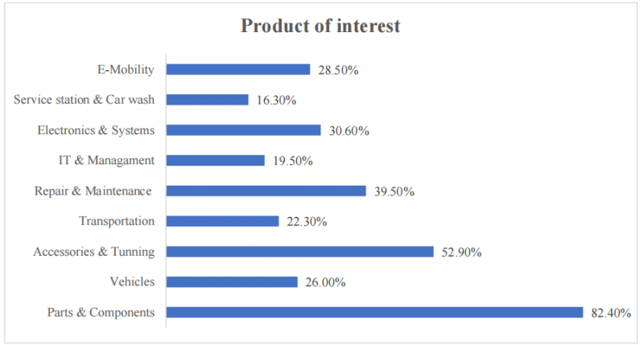Screen dimensions: 644x345
Task: Click the Parts & Components category label
Action: (x=101, y=312)
